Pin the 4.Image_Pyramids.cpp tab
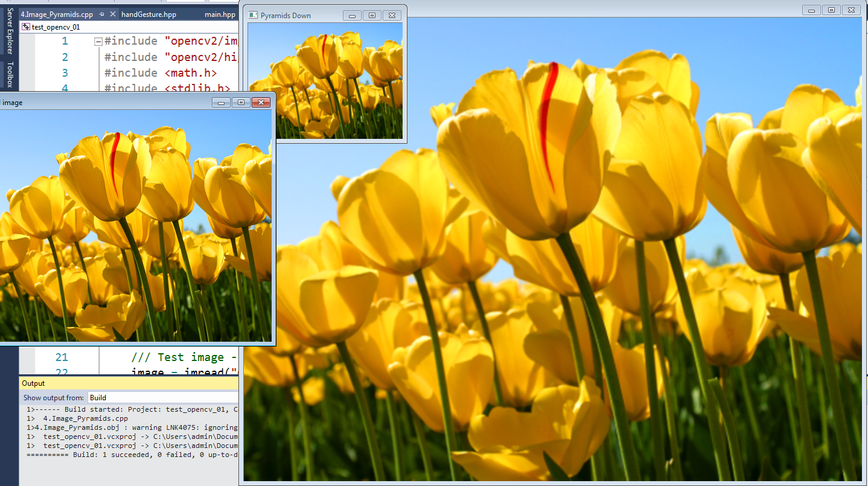Viewport: 868px width, 486px height. (x=101, y=14)
